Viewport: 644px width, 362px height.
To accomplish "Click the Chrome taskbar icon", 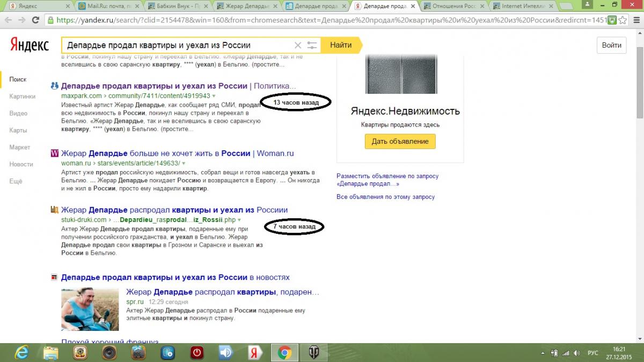I will tap(284, 352).
